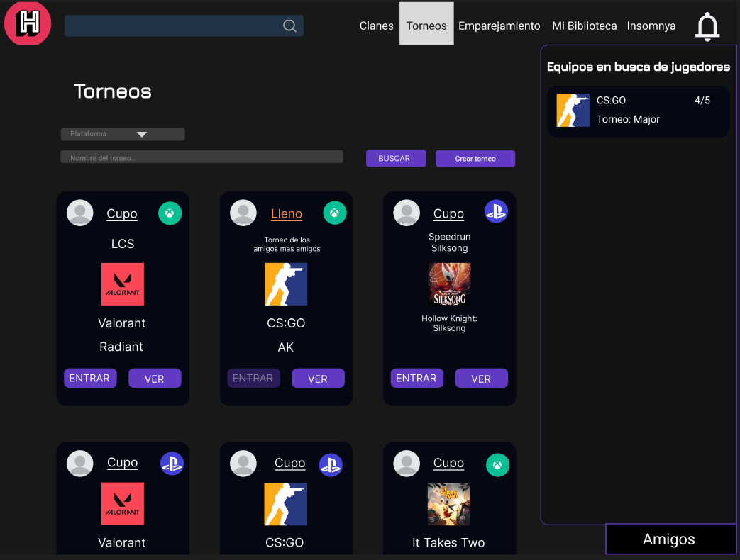Click the Nombre del torneo input field

201,157
